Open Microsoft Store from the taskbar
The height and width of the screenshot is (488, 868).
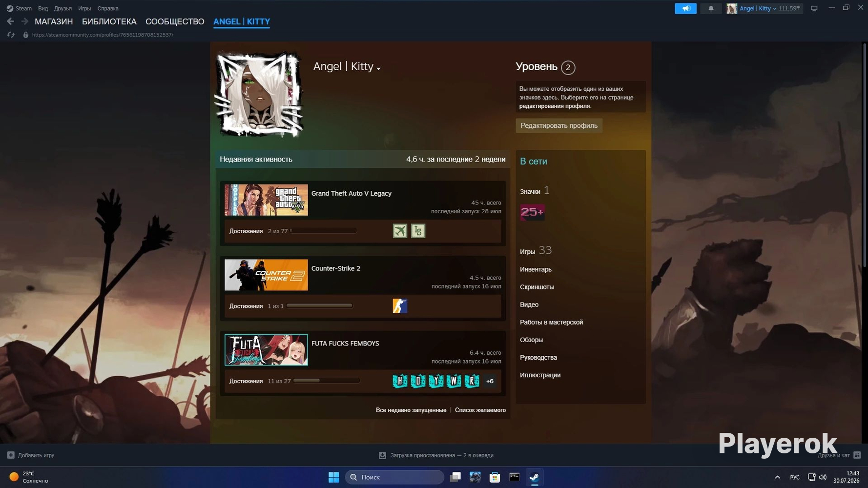pyautogui.click(x=495, y=477)
